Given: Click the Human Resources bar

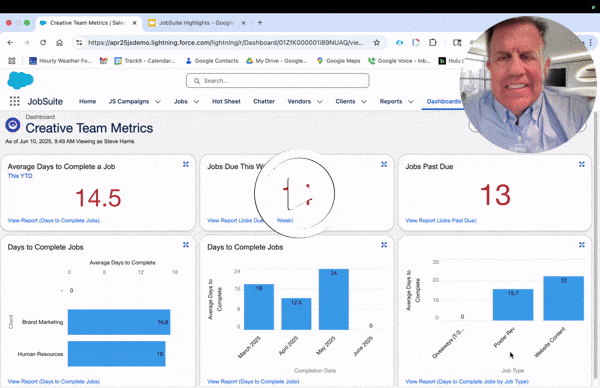Looking at the screenshot, I should click(x=117, y=354).
